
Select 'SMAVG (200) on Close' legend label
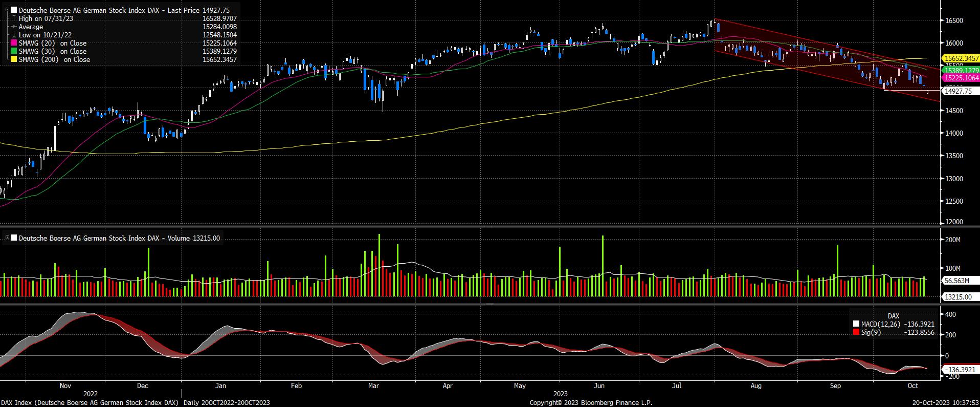pyautogui.click(x=55, y=59)
